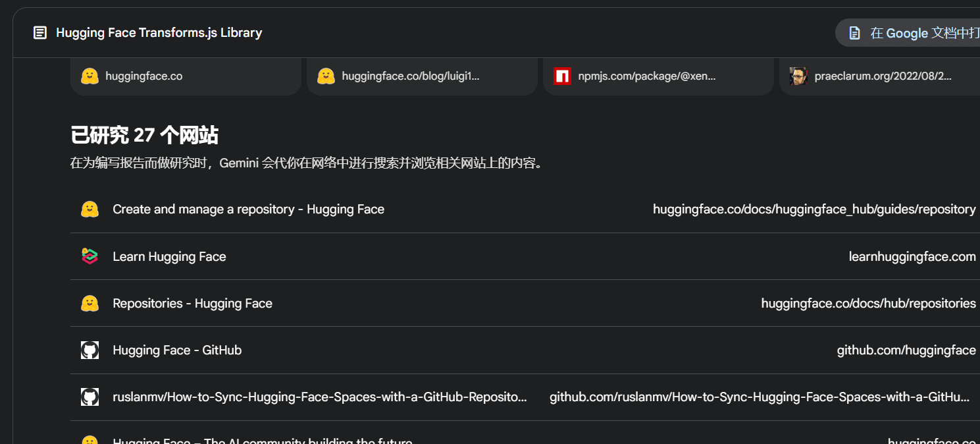The image size is (980, 444).
Task: Click GitHub icon in ruslanmv row
Action: pos(90,397)
